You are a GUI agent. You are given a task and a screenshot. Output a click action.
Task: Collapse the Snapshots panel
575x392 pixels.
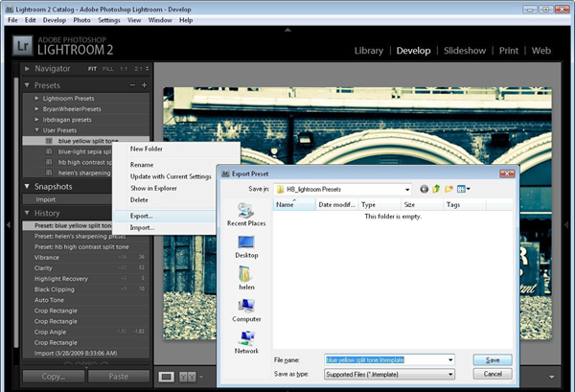coord(27,186)
